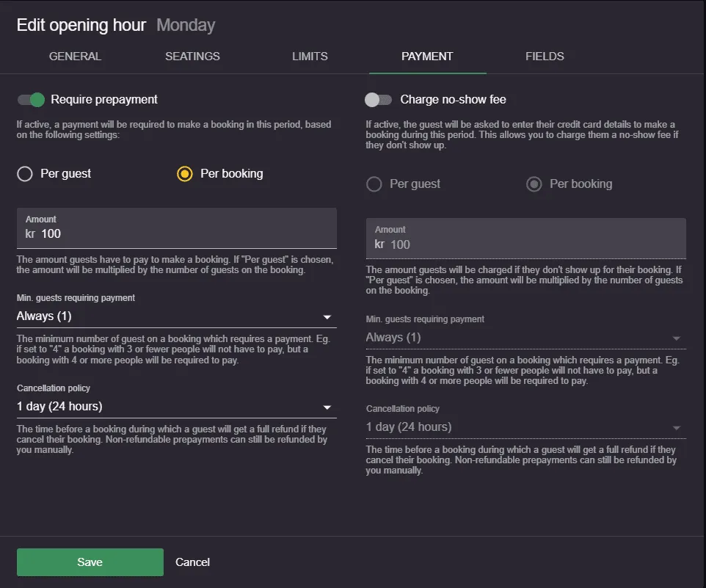Enable the Charge no-show fee switch
This screenshot has width=706, height=588.
click(378, 100)
